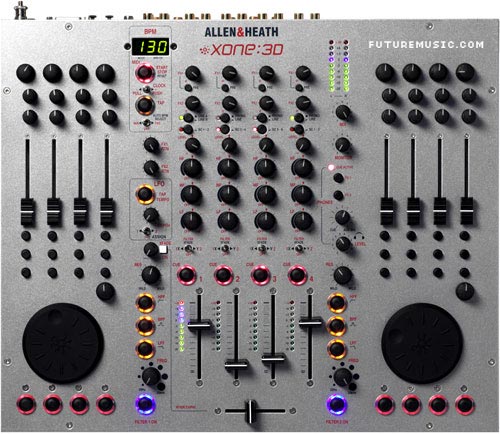Click channel 1 FX1 send knob

pyautogui.click(x=193, y=73)
